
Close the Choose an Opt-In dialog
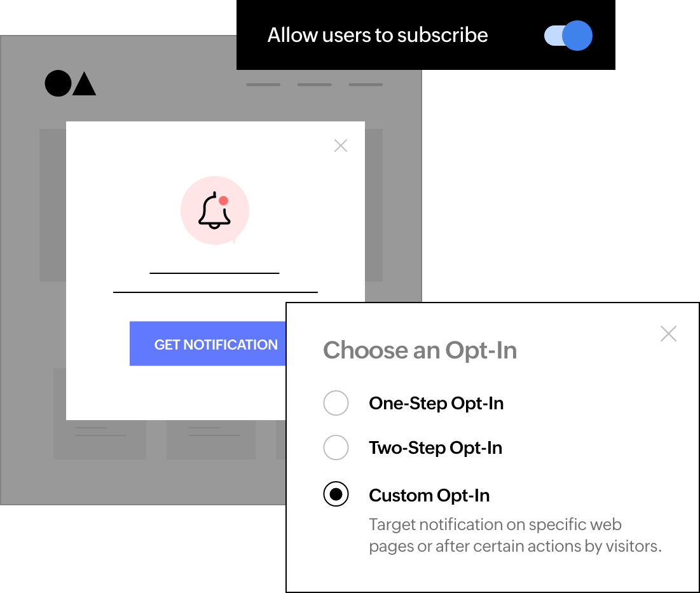[x=668, y=333]
